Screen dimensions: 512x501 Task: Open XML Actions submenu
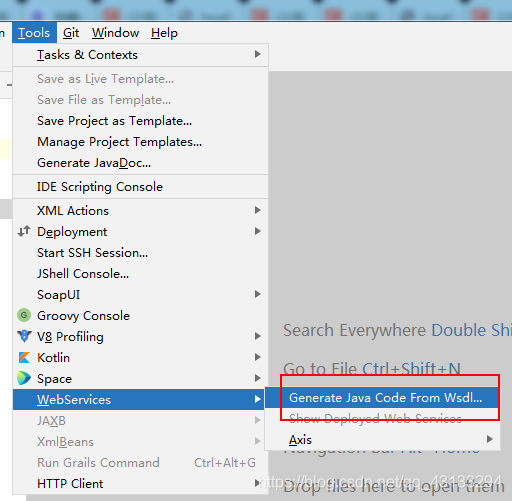coord(140,210)
